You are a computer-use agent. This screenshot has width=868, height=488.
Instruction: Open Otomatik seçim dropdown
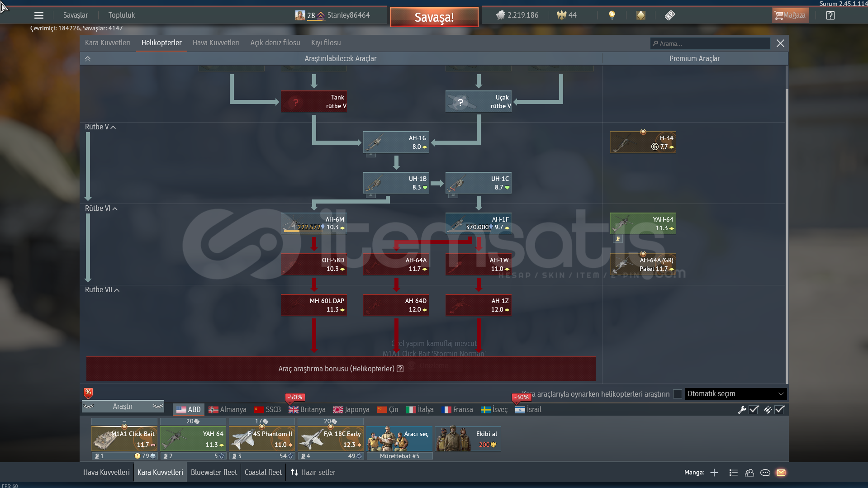[736, 394]
